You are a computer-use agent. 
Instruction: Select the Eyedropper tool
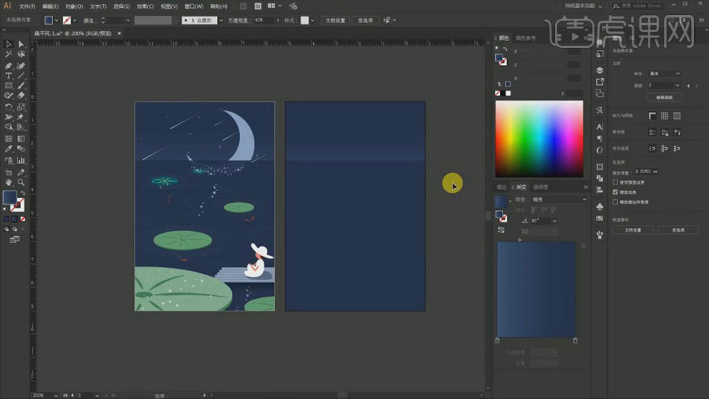point(8,149)
